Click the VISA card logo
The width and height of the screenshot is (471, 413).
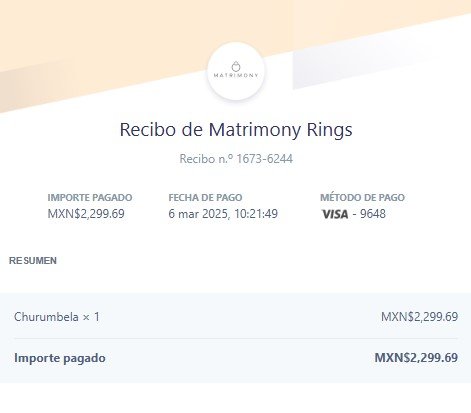(x=335, y=214)
